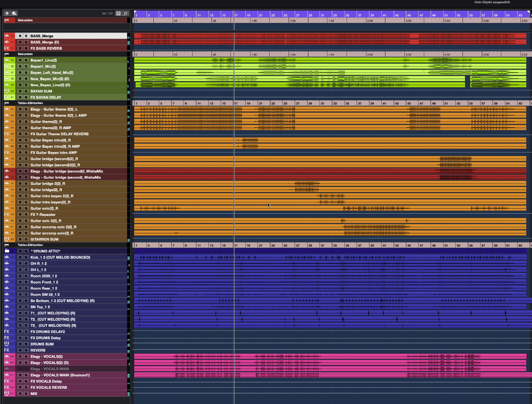Open Takte+Zählzeiten ruler format above guitar tracks
The width and height of the screenshot is (532, 404).
tap(30, 103)
